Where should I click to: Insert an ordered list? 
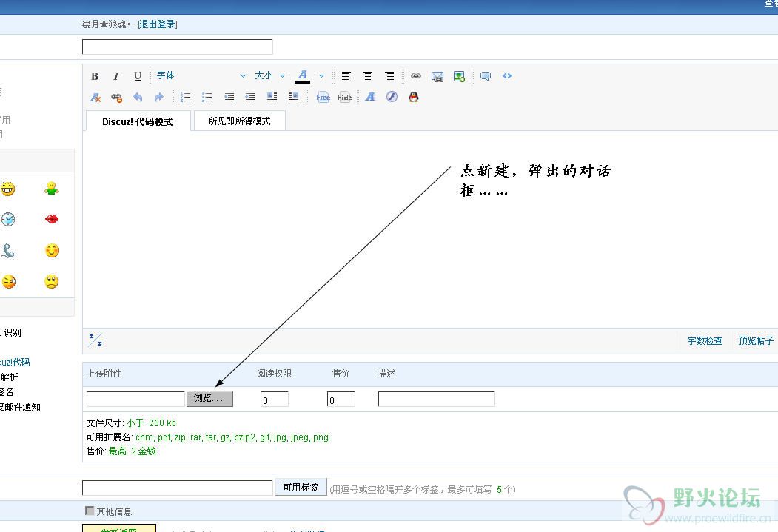(x=186, y=97)
